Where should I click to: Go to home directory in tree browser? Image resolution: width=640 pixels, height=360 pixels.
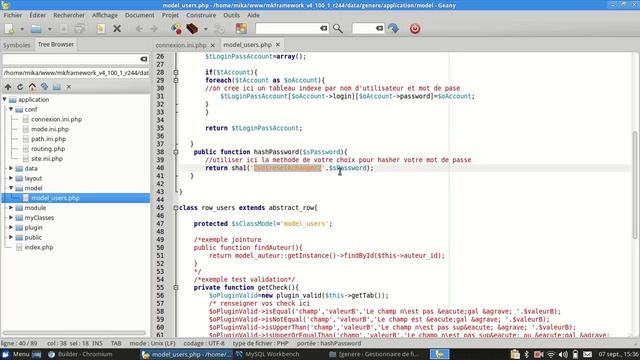tap(32, 87)
